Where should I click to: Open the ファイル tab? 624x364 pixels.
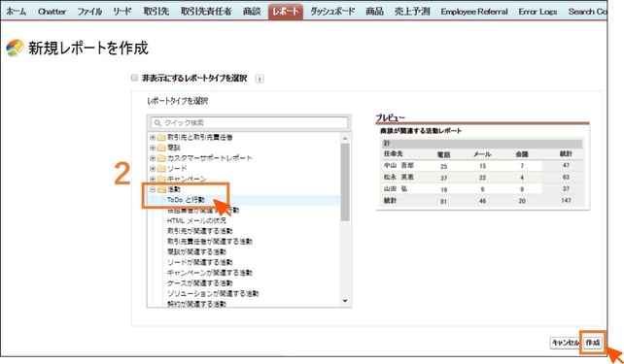pyautogui.click(x=89, y=12)
